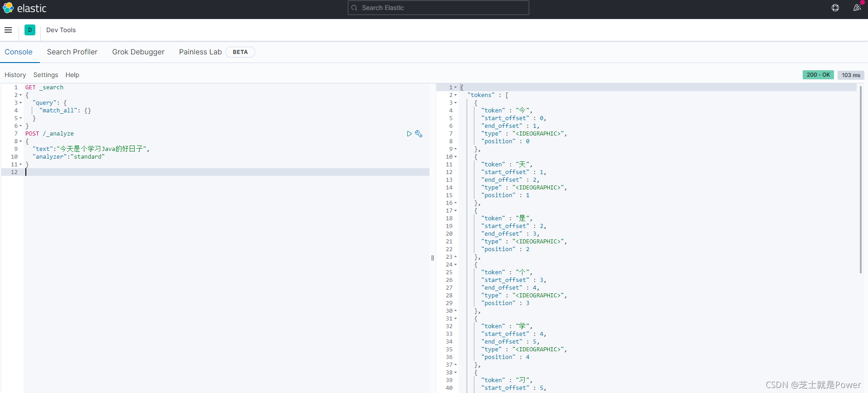Collapse request editor line 3 query fold
The height and width of the screenshot is (393, 868).
20,103
